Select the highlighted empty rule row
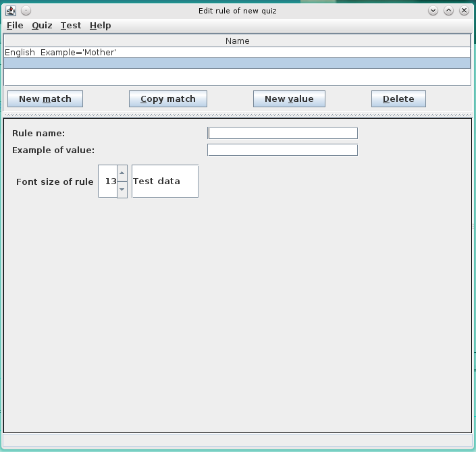476x452 pixels. coord(237,63)
